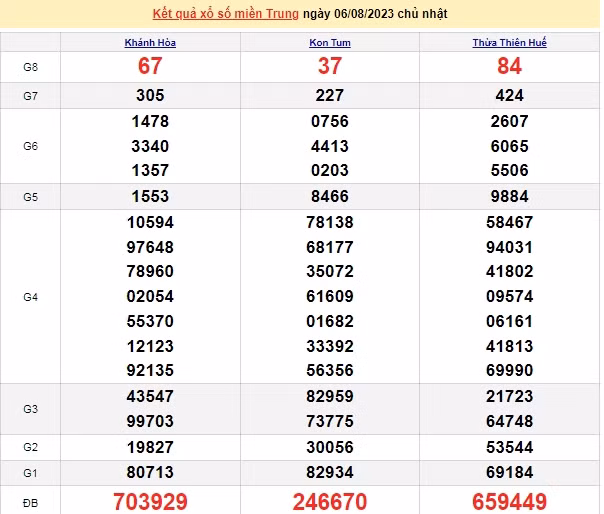Click the ĐB row label
Image resolution: width=604 pixels, height=514 pixels.
[x=30, y=501]
